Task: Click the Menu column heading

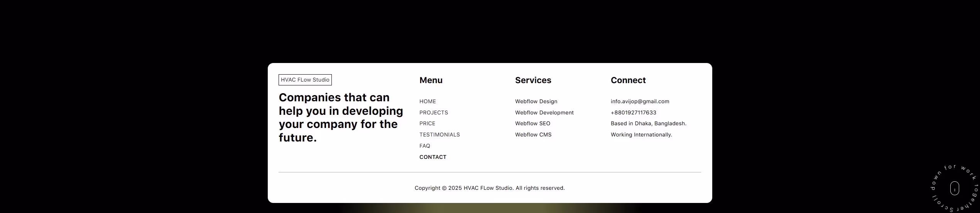Action: [x=431, y=80]
